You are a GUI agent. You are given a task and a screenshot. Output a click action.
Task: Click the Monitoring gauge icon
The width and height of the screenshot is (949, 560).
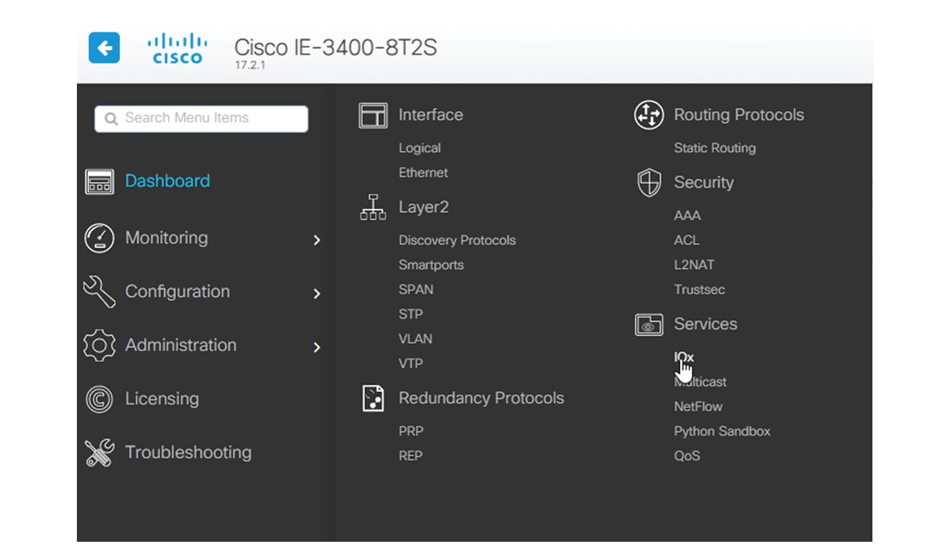99,238
